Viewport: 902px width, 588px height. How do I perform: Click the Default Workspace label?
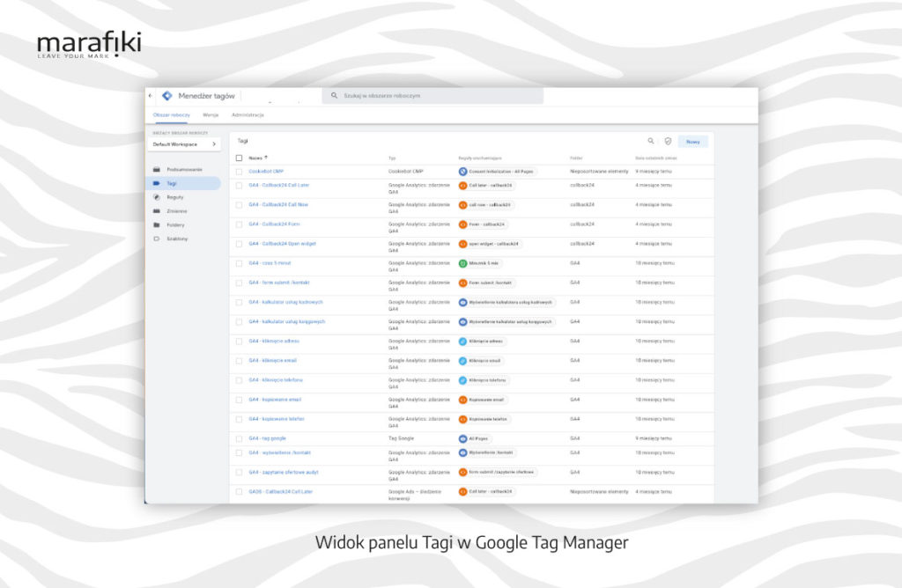[175, 144]
